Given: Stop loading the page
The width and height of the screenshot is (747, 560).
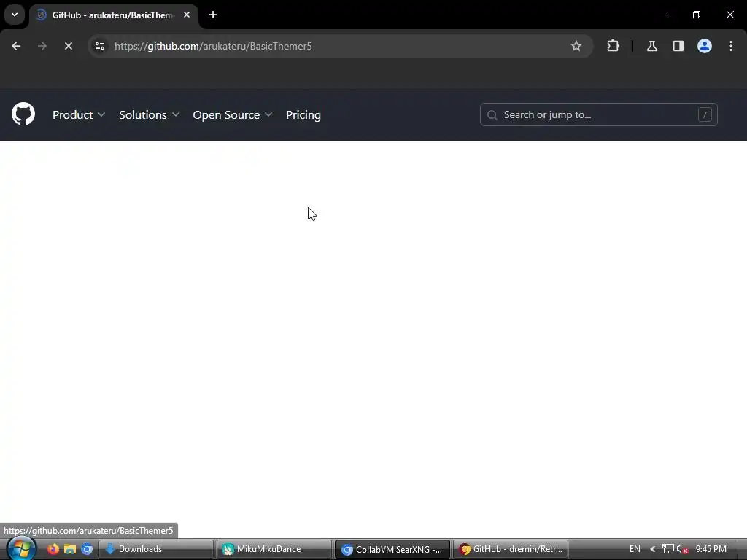Looking at the screenshot, I should click(x=68, y=46).
